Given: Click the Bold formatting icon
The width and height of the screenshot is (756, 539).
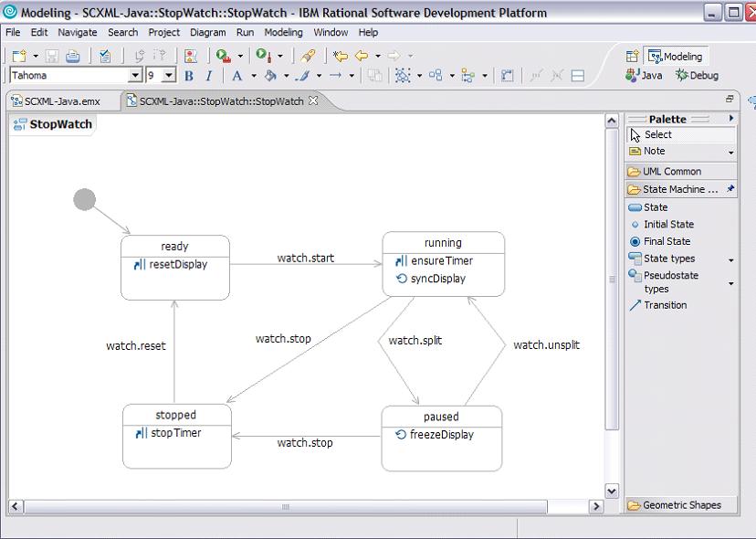Looking at the screenshot, I should point(189,76).
